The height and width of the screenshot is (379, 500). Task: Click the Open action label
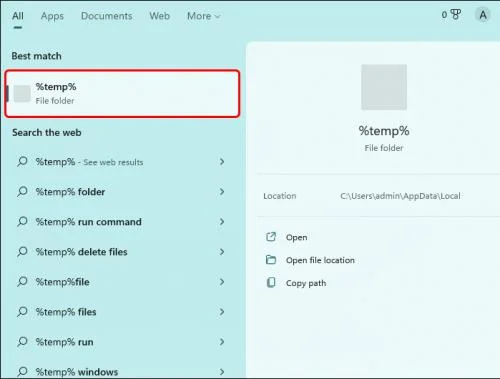point(296,237)
